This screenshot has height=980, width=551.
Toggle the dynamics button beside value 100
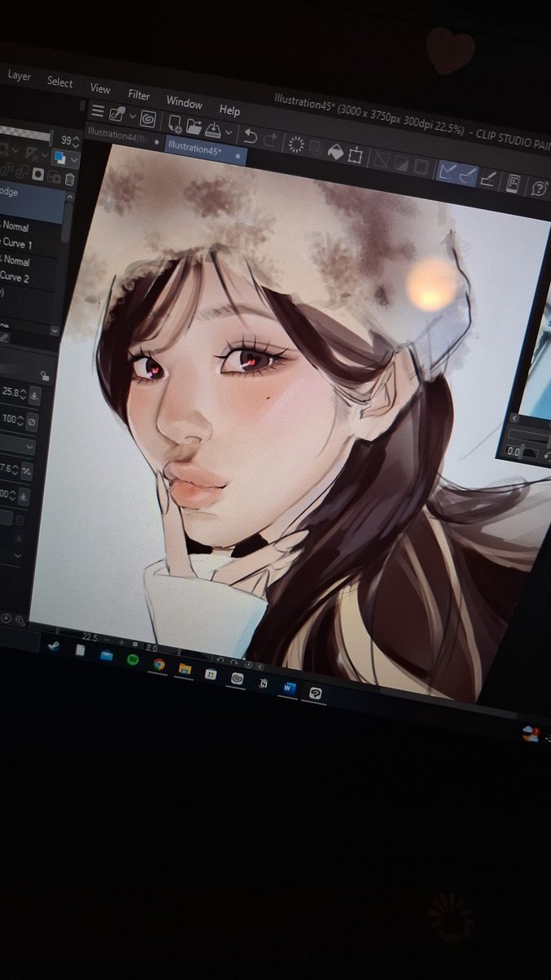pos(32,421)
